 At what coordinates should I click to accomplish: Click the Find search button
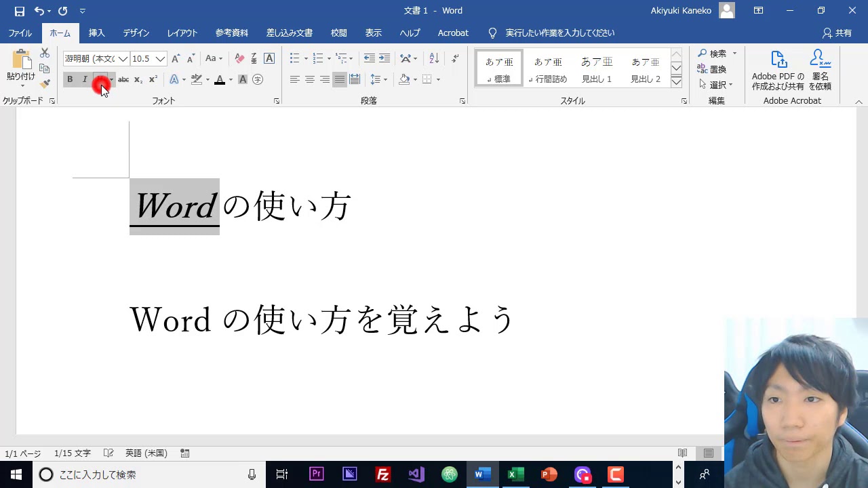[713, 54]
